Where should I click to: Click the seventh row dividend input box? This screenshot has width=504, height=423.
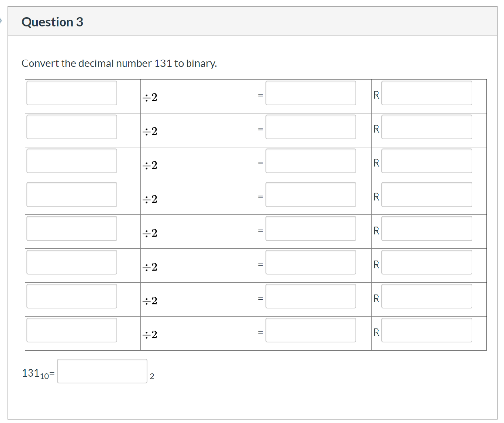click(71, 296)
